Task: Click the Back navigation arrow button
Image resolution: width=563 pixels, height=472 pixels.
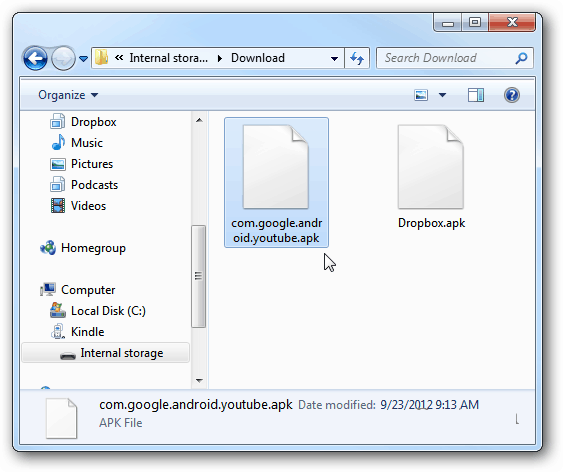Action: 35,58
